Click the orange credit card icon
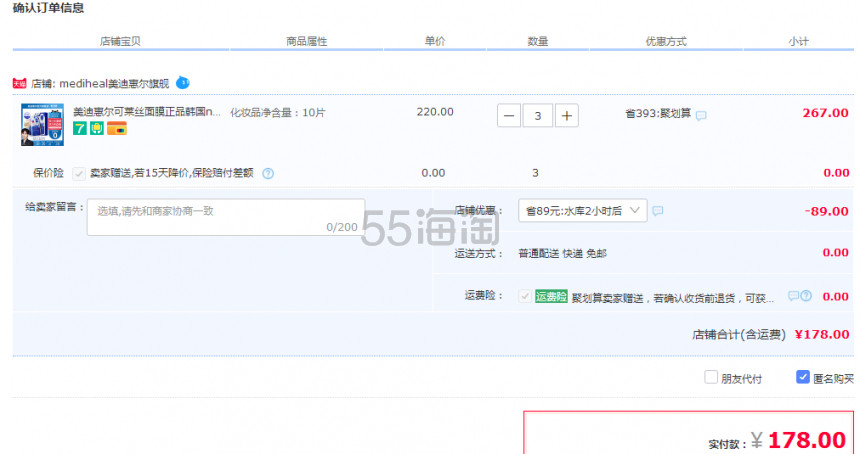This screenshot has height=454, width=860. pos(117,128)
